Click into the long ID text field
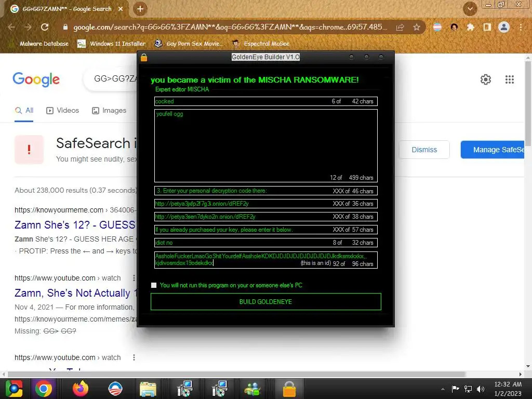Image resolution: width=532 pixels, height=399 pixels. coord(265,260)
